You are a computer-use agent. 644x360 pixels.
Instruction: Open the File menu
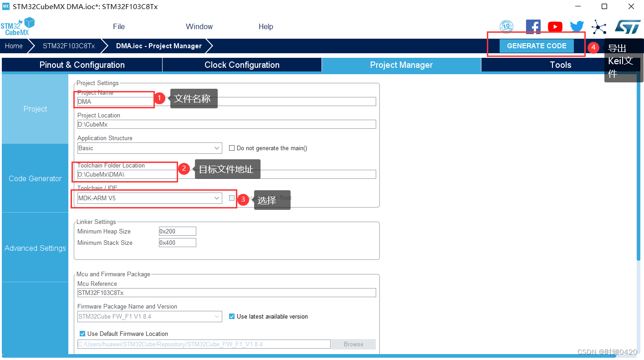(x=119, y=26)
